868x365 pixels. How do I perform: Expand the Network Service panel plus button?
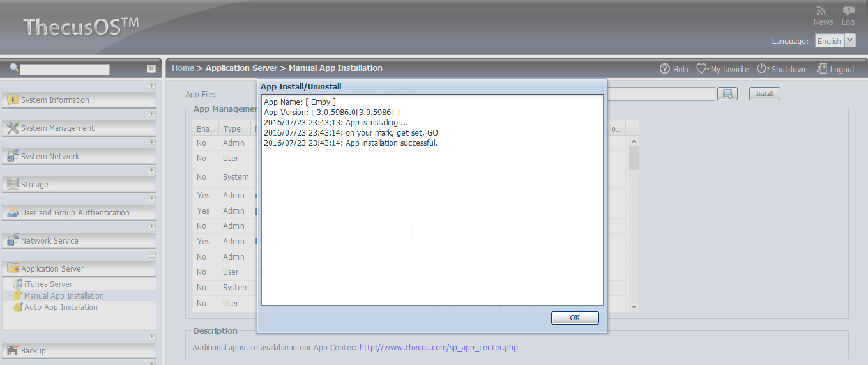click(151, 226)
